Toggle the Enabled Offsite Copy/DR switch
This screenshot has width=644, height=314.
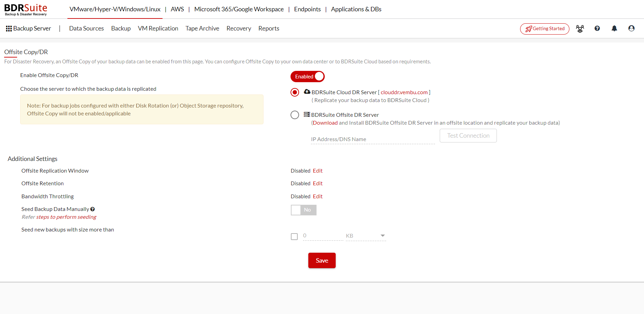(307, 77)
